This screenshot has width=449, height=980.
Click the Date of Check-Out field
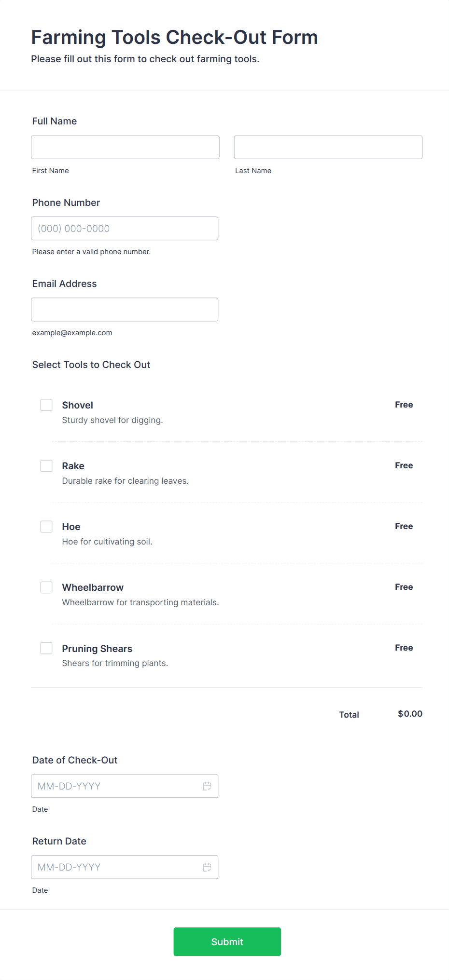(125, 786)
